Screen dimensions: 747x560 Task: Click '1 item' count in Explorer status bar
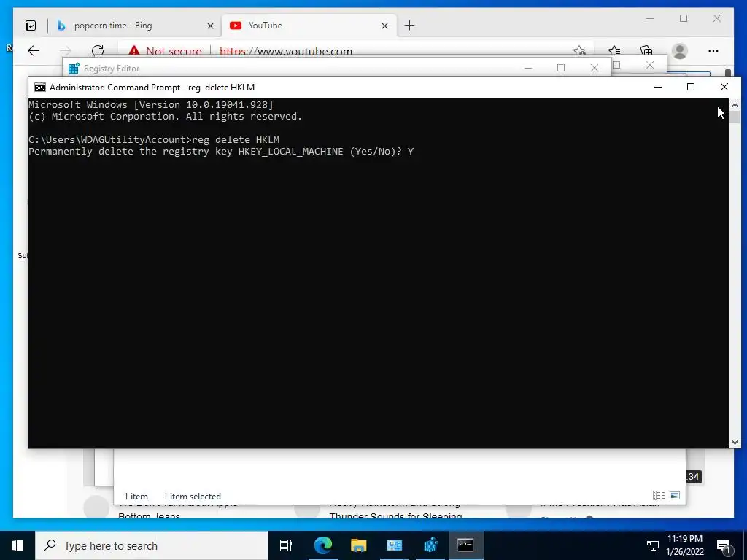coord(136,496)
